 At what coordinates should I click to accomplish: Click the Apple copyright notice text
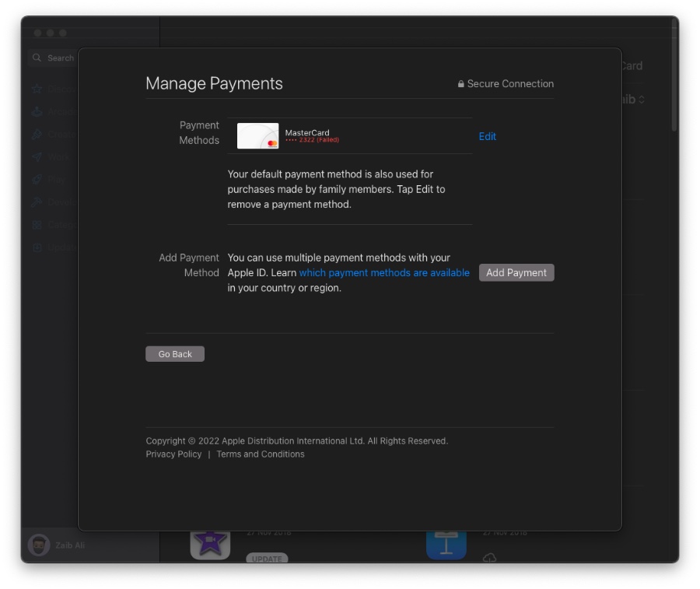[x=297, y=440]
